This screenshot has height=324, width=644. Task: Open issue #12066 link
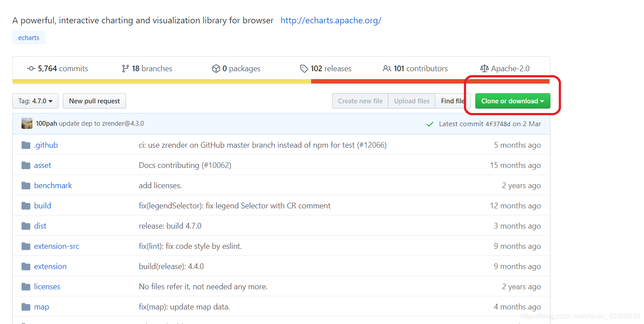[372, 145]
